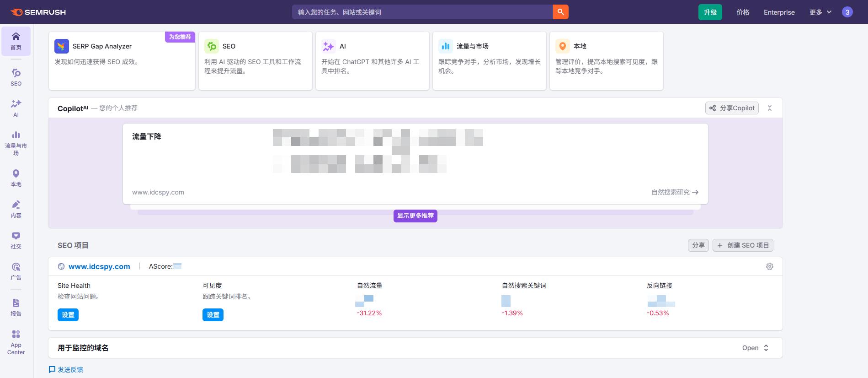Open the Enterprise menu item
Screen dimensions: 868x378
[779, 12]
